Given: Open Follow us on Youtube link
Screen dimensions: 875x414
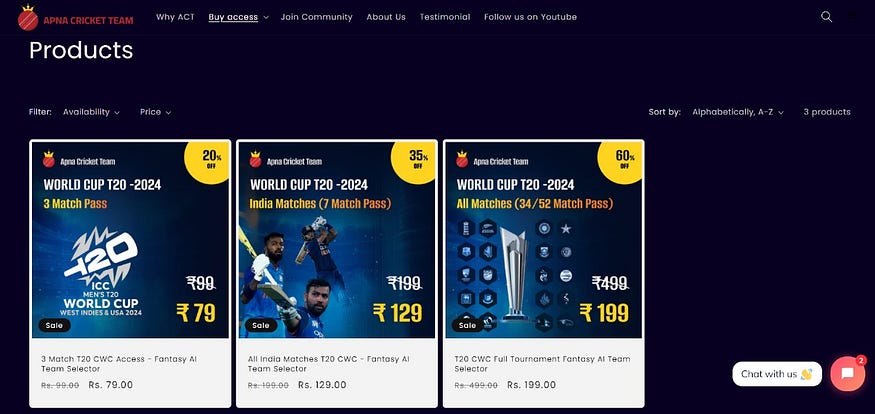Looking at the screenshot, I should [530, 17].
